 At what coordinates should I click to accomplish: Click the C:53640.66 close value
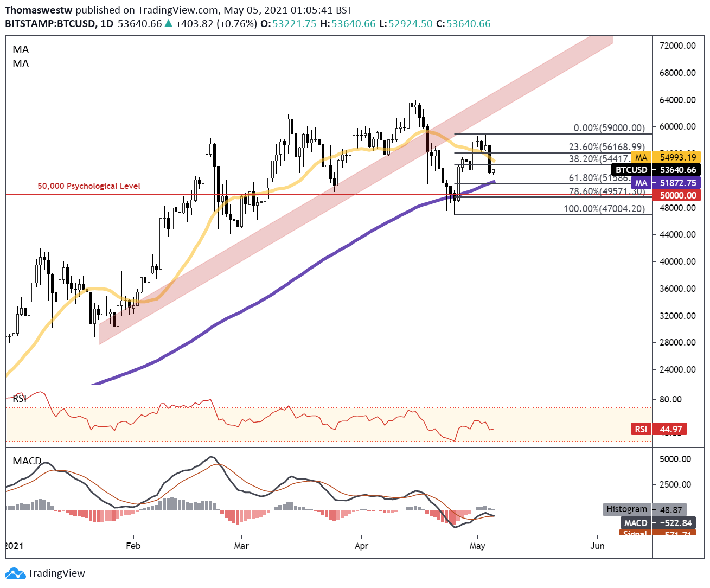[x=463, y=24]
